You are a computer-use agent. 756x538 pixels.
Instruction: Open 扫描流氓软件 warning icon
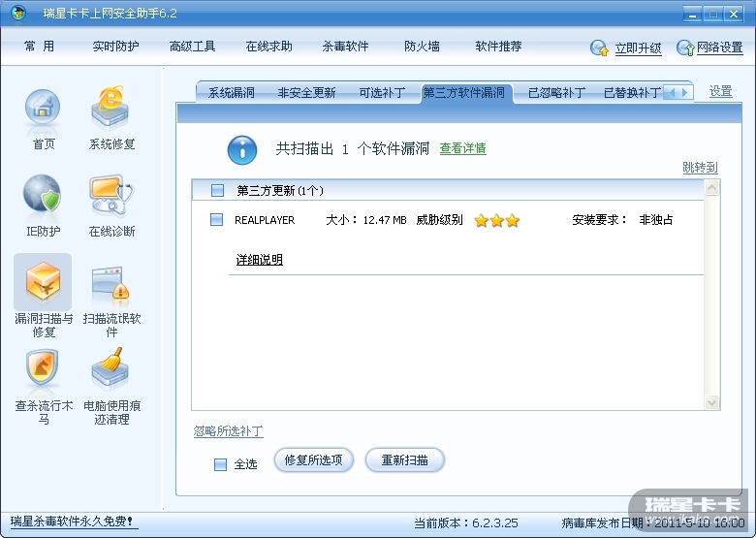(110, 286)
